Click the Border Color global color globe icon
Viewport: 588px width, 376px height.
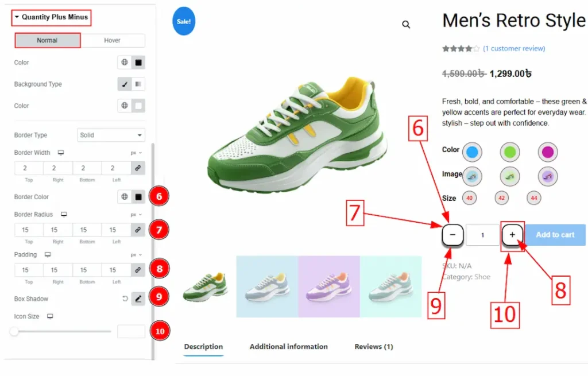pos(124,197)
